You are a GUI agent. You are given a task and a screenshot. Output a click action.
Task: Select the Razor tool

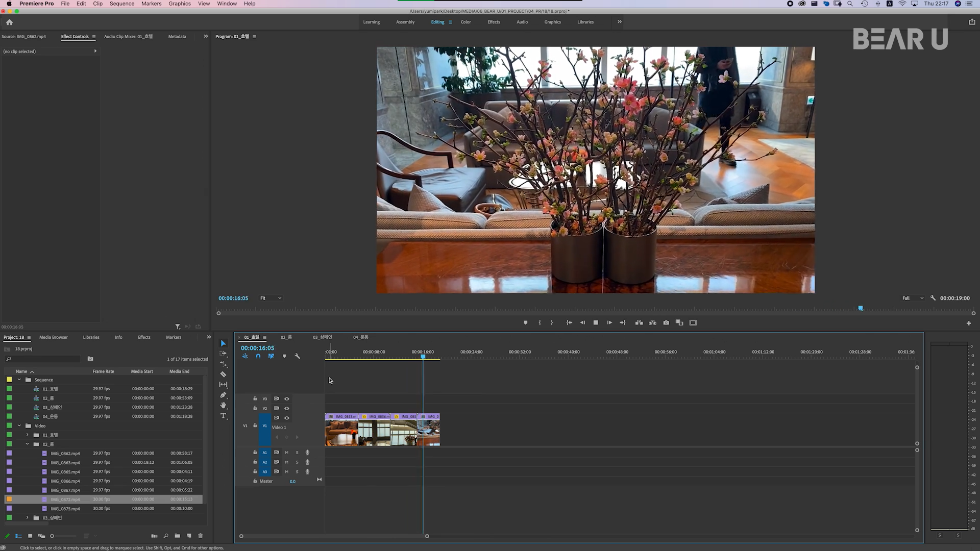(223, 374)
